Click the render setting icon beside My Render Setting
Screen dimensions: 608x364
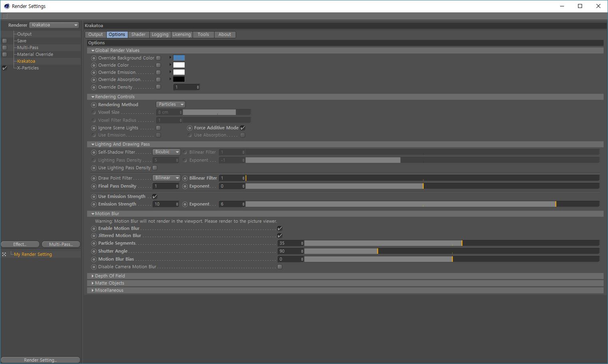[4, 254]
